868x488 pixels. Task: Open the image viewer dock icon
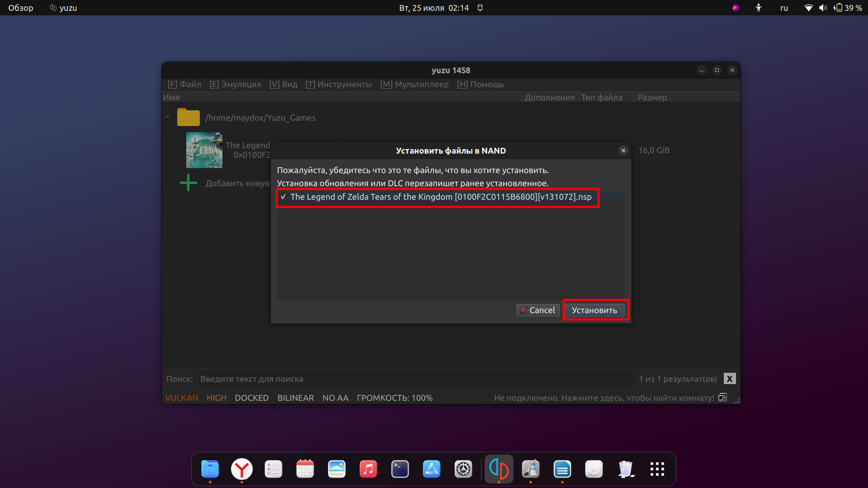(337, 469)
